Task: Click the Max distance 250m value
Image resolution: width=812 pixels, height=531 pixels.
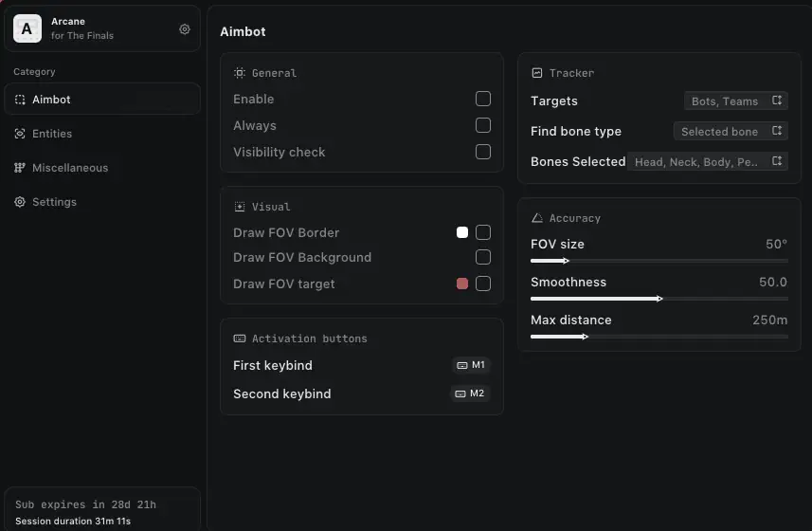Action: pyautogui.click(x=770, y=320)
